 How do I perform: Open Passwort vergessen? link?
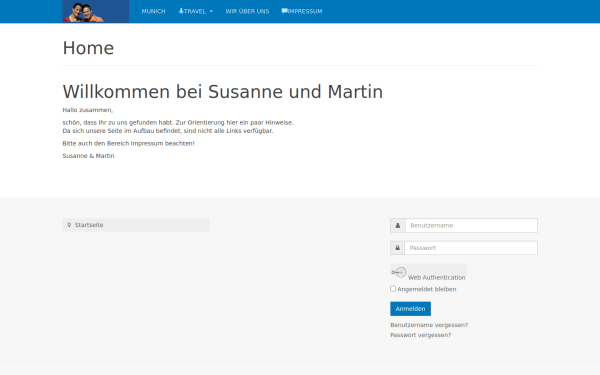pyautogui.click(x=421, y=335)
